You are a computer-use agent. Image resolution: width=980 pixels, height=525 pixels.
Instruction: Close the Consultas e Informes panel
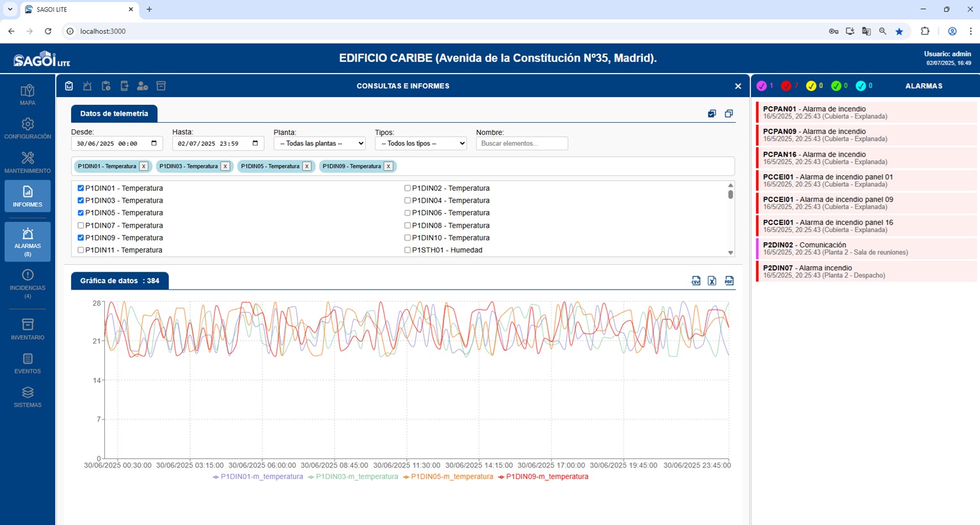click(738, 86)
